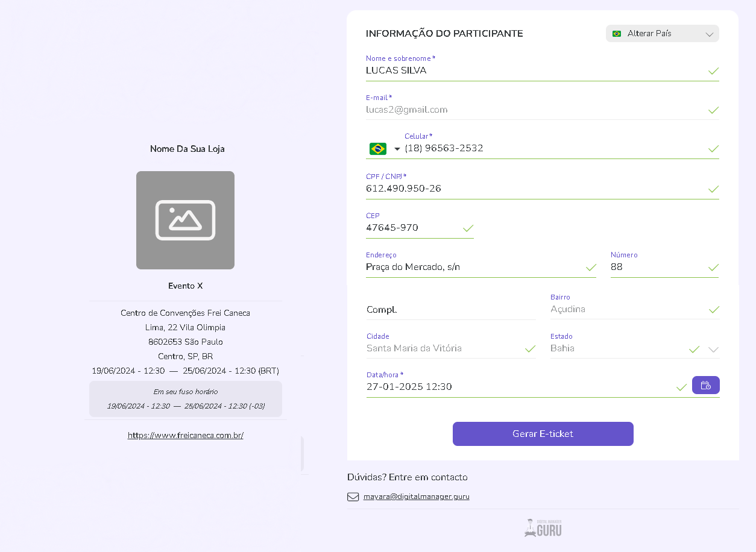Viewport: 756px width, 552px height.
Task: Click the event image placeholder thumbnail
Action: [x=185, y=220]
